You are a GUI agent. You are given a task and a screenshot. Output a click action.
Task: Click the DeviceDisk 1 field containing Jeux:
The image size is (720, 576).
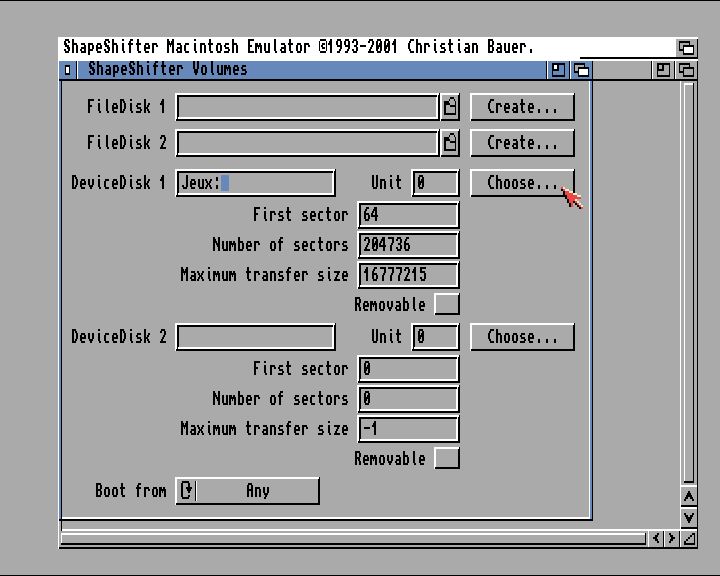tap(256, 183)
